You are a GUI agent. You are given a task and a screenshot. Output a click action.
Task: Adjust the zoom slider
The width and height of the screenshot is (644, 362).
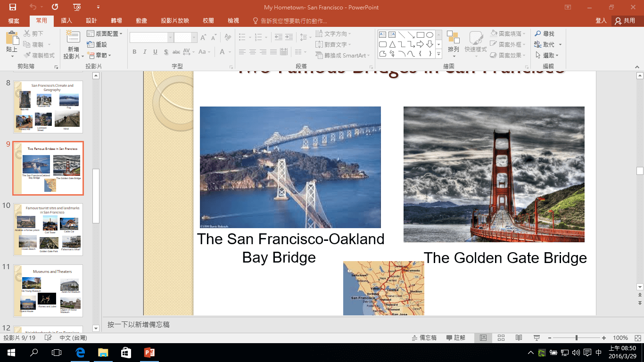pos(576,337)
